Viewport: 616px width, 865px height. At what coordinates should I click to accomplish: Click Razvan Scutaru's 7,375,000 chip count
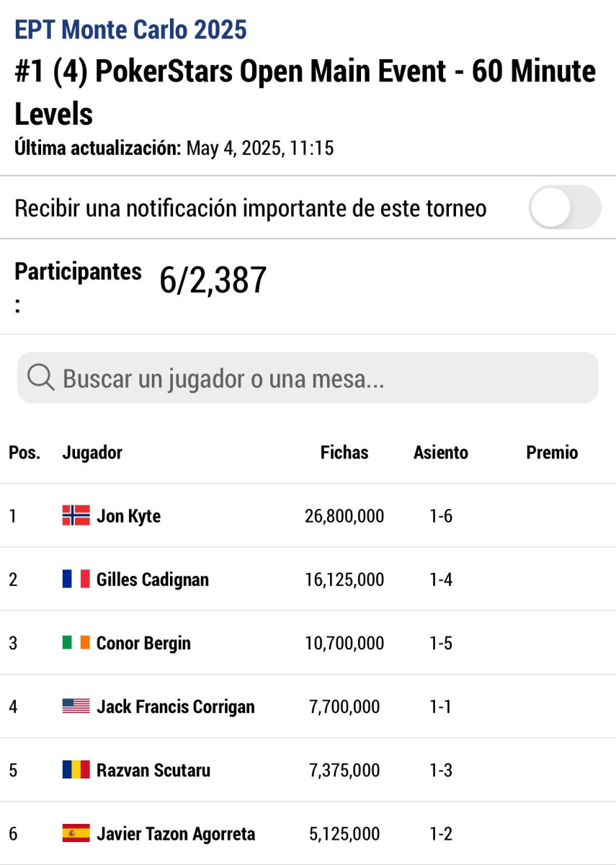344,770
